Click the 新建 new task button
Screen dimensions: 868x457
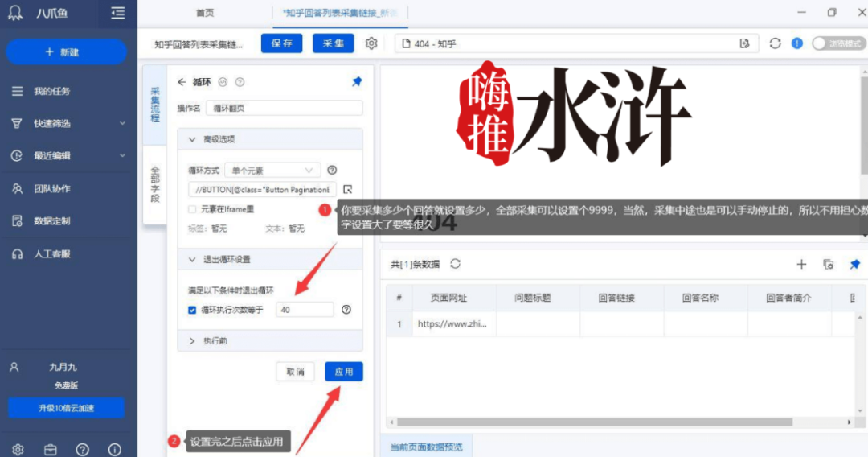point(66,52)
